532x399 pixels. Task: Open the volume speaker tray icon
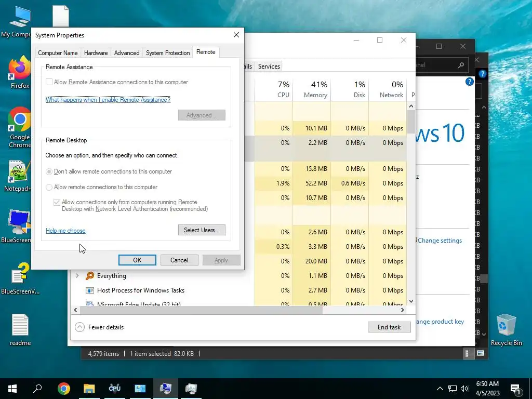464,389
